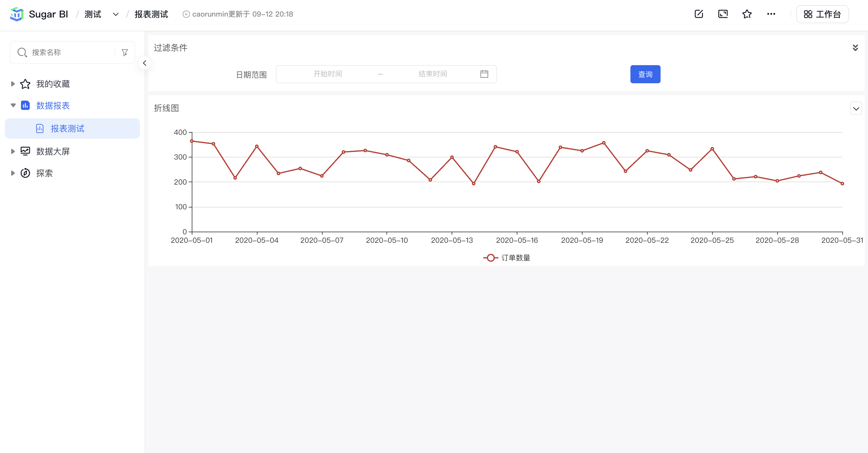Open the 测试 space dropdown chevron
The image size is (868, 453).
(x=115, y=14)
